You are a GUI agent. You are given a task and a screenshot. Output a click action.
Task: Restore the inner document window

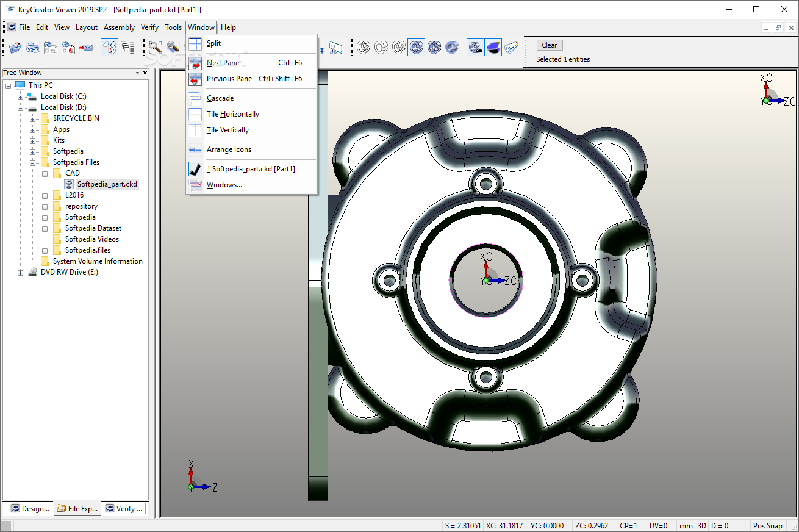click(778, 27)
